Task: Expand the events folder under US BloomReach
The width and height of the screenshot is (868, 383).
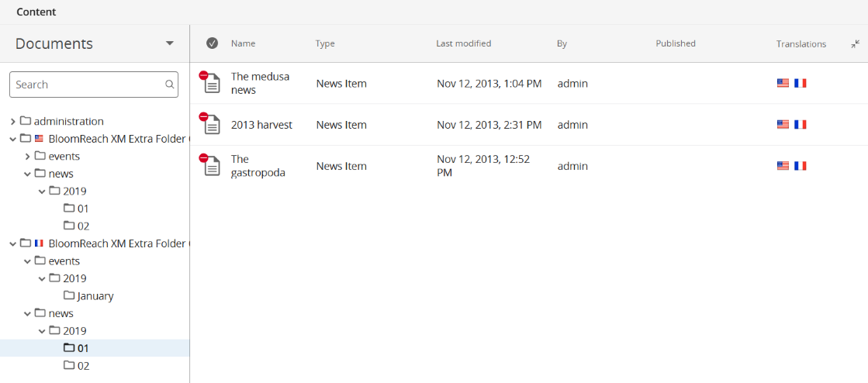Action: coord(27,157)
